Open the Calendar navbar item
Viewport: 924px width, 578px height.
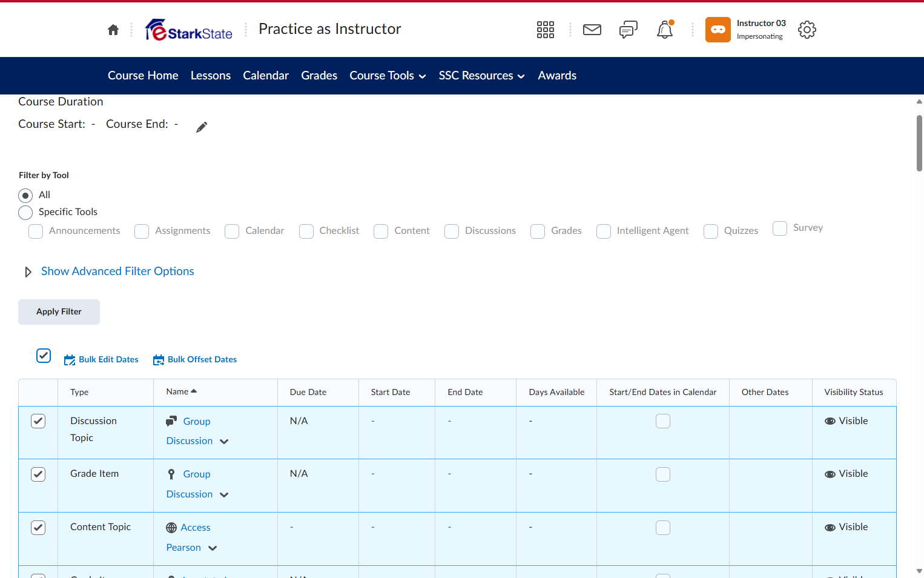[x=266, y=76]
